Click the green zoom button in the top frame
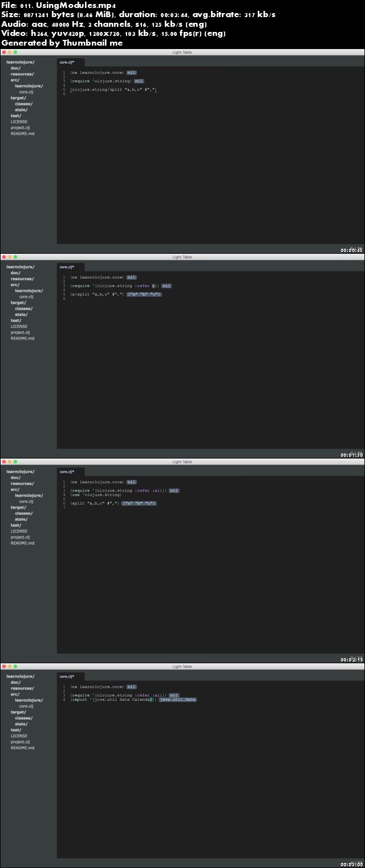365x868 pixels. click(x=15, y=52)
